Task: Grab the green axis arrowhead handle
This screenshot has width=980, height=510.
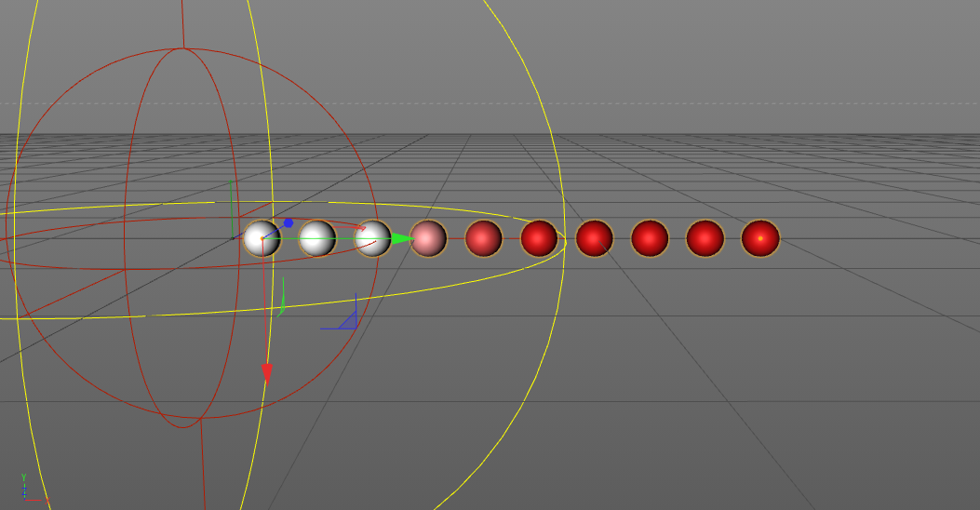Action: point(402,239)
